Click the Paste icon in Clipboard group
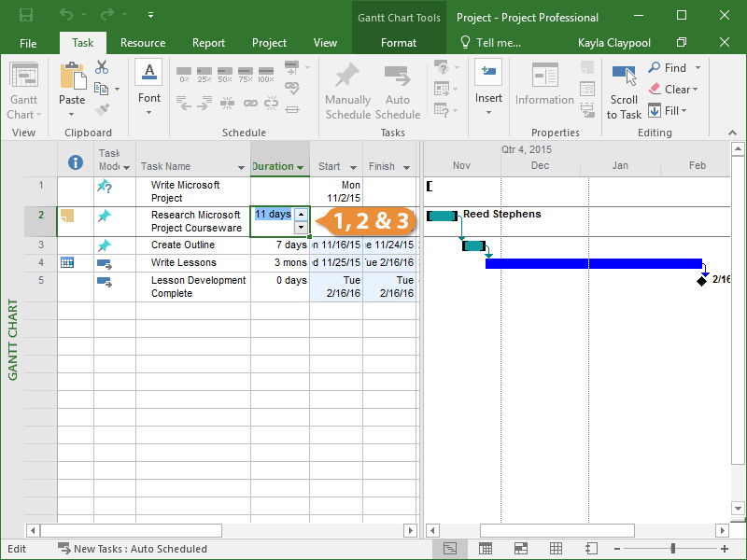The image size is (747, 560). click(72, 77)
